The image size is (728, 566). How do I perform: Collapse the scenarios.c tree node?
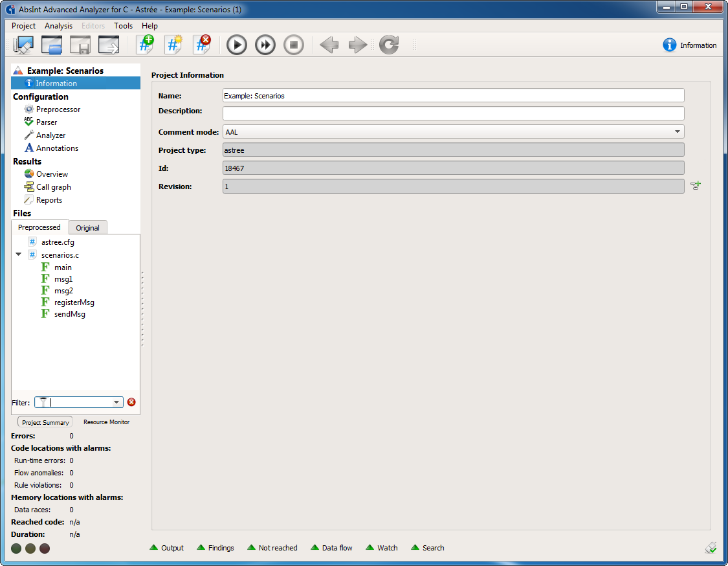pyautogui.click(x=19, y=255)
